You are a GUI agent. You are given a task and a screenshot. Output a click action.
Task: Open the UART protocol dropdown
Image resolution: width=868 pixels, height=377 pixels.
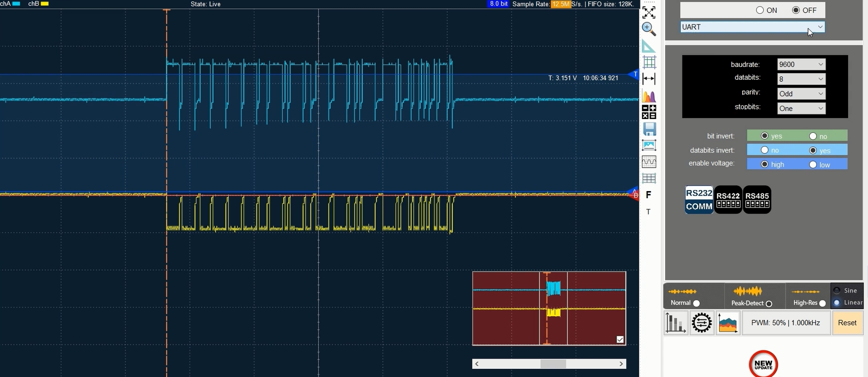(x=752, y=27)
